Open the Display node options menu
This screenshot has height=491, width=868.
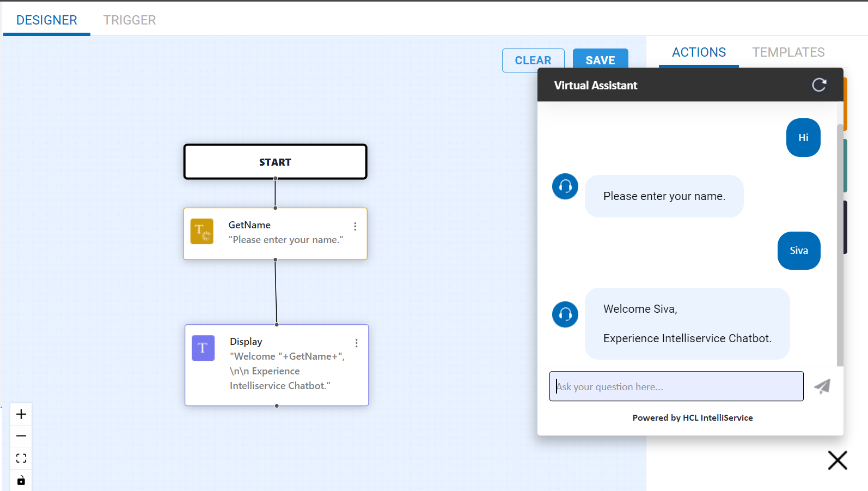tap(357, 343)
